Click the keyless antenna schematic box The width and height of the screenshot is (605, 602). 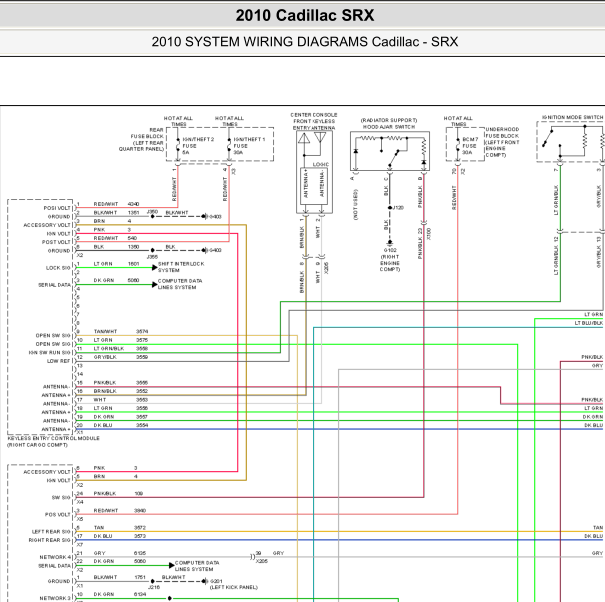pyautogui.click(x=314, y=172)
